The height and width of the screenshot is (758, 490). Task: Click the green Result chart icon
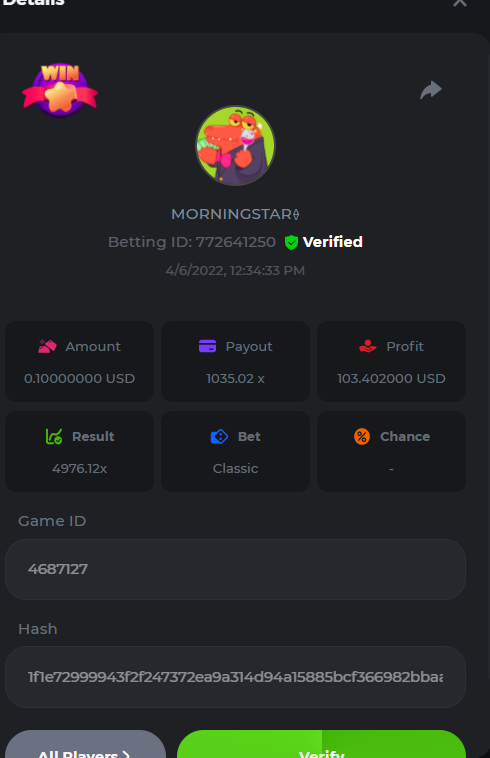[x=54, y=437]
